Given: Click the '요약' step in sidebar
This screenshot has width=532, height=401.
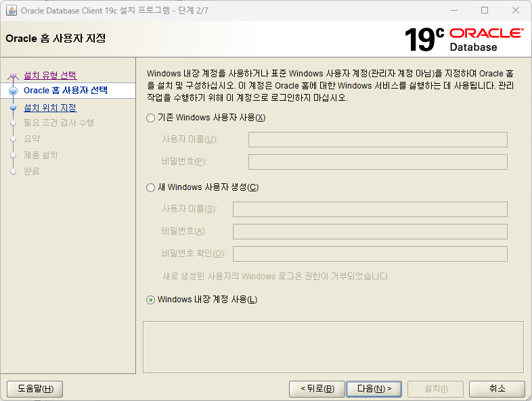Looking at the screenshot, I should click(x=32, y=139).
